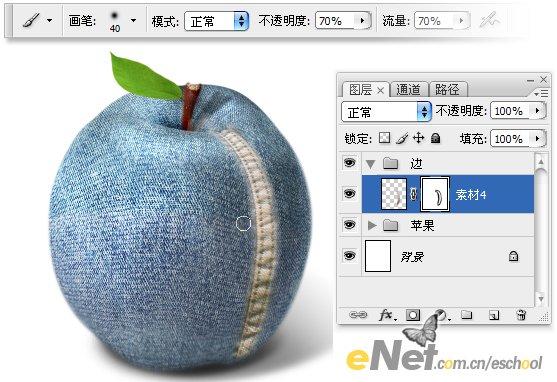Open the brush picker dropdown arrow
Screen dimensions: 557x382
point(133,21)
